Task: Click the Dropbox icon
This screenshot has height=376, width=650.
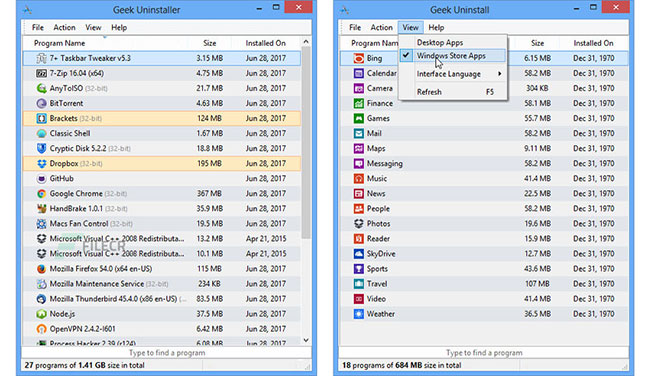Action: 41,164
